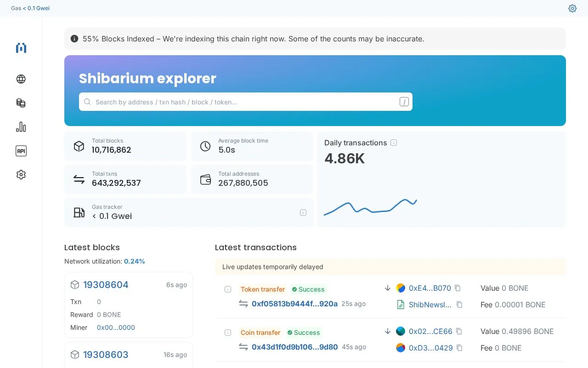The image size is (588, 368).
Task: Click the daily transactions line chart
Action: click(370, 207)
